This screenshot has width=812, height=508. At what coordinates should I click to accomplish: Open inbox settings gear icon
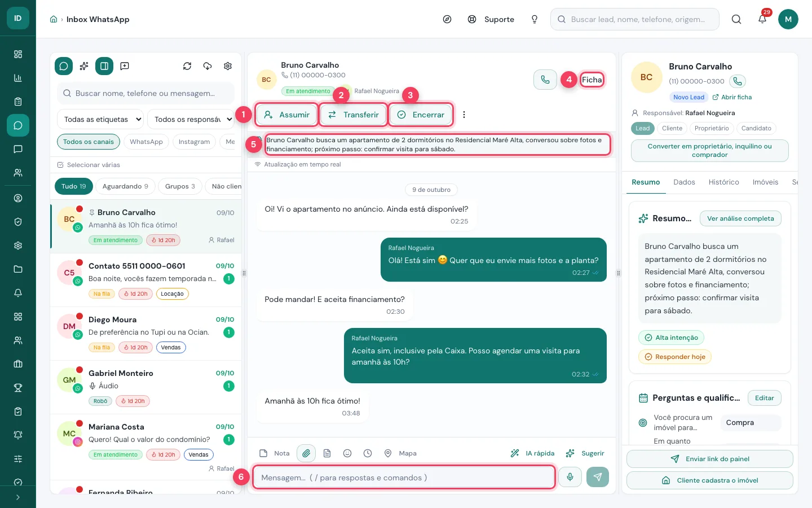(x=228, y=66)
